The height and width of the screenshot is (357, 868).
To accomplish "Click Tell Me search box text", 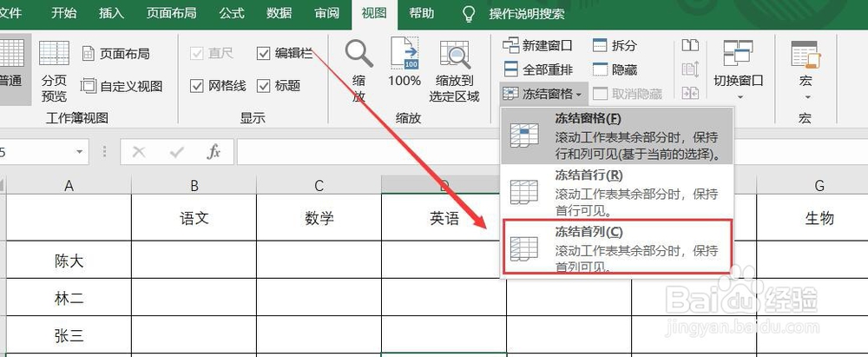I will (527, 14).
